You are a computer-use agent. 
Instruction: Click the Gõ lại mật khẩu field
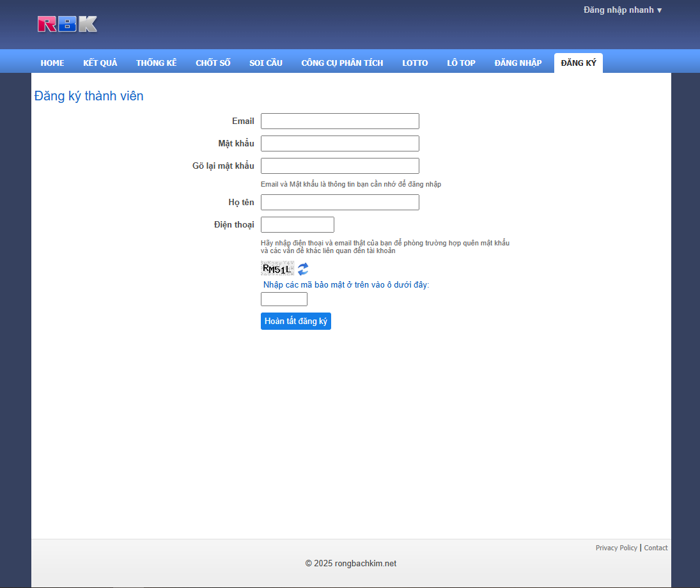pyautogui.click(x=339, y=166)
